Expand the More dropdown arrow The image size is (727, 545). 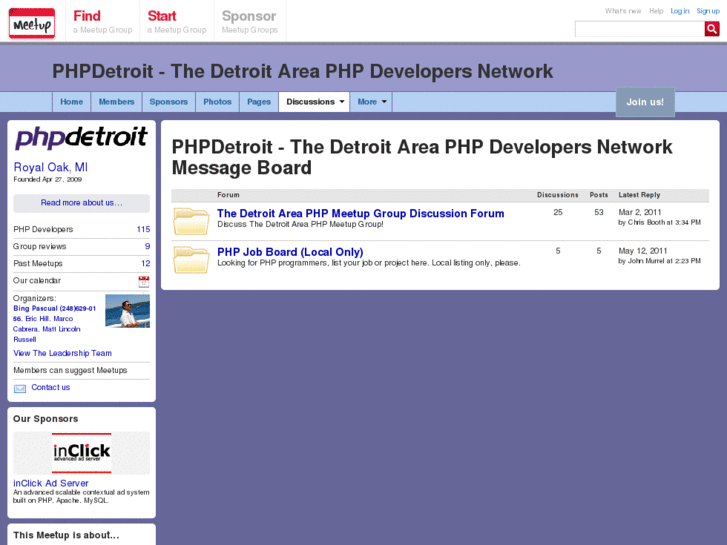click(x=384, y=102)
